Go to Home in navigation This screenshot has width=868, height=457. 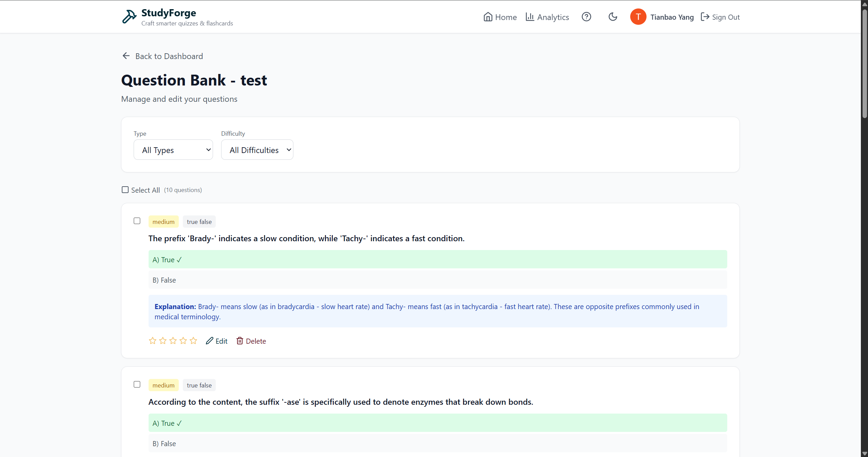coord(500,17)
